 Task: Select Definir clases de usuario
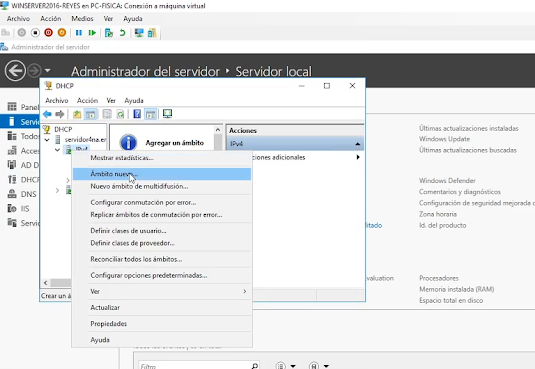(162, 231)
